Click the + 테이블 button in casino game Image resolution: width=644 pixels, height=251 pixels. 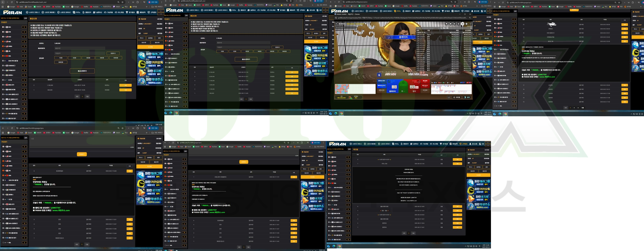(x=456, y=97)
